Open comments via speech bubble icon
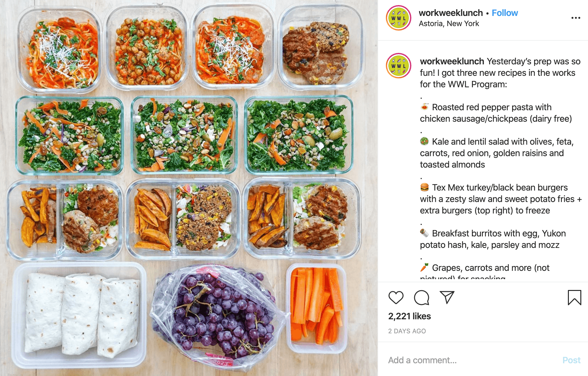The width and height of the screenshot is (588, 376). point(422,298)
